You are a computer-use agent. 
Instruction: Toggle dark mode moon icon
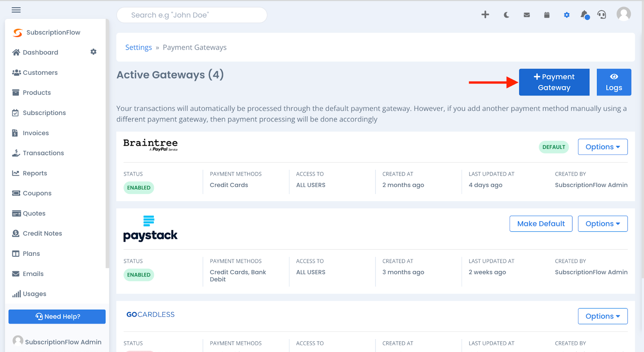[x=506, y=15]
